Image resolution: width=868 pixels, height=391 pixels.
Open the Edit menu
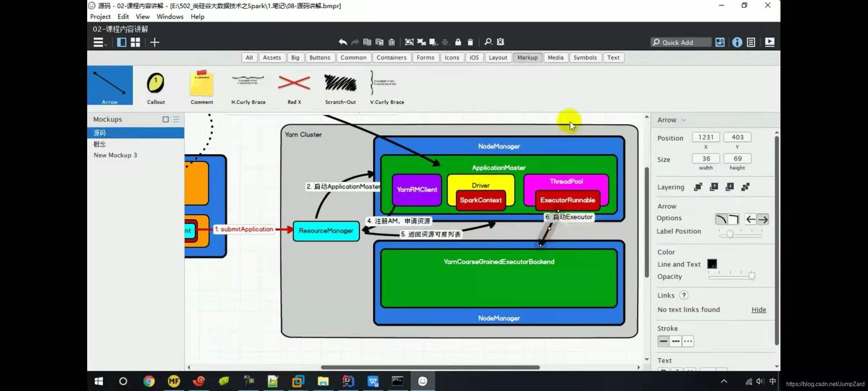(123, 17)
